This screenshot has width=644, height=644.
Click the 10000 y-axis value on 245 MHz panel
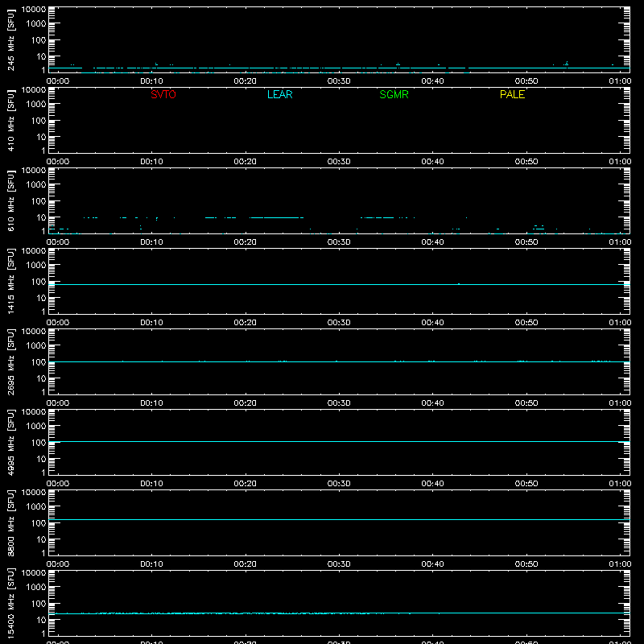[34, 10]
